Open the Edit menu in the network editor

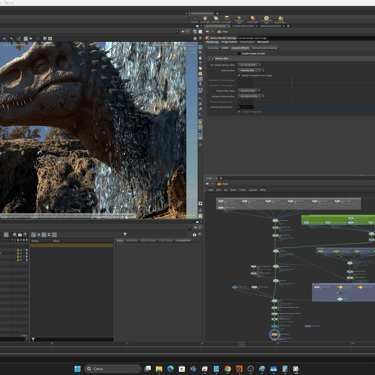218,190
